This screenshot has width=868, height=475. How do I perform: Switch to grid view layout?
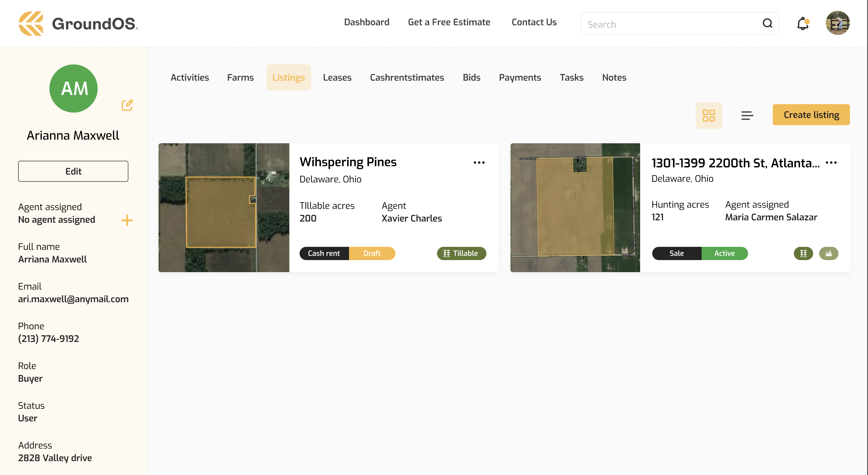(x=708, y=116)
